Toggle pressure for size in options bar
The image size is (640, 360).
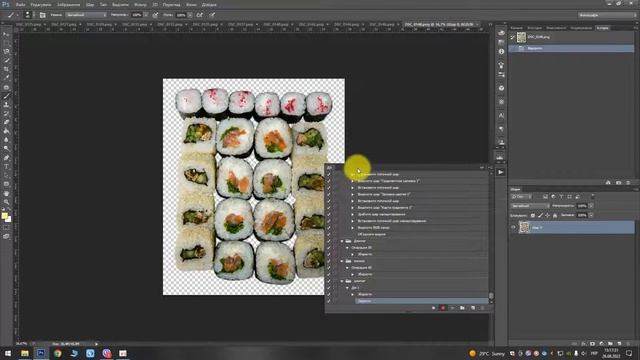tap(212, 15)
